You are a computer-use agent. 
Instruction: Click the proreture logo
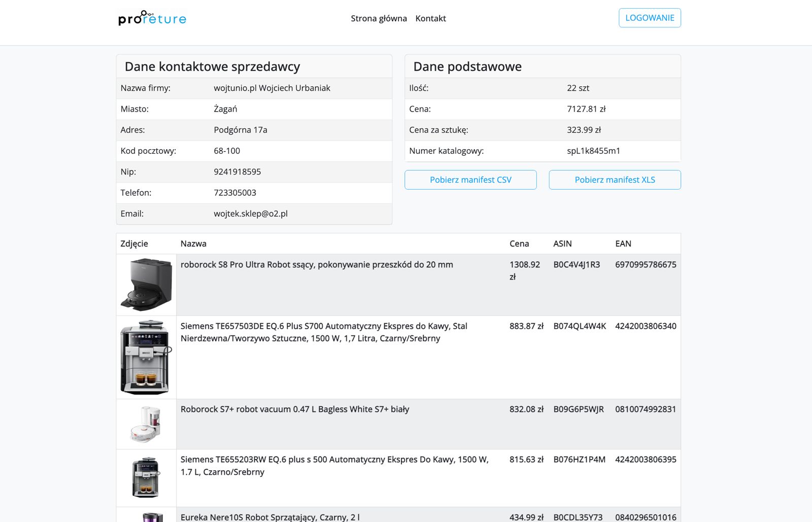point(152,18)
